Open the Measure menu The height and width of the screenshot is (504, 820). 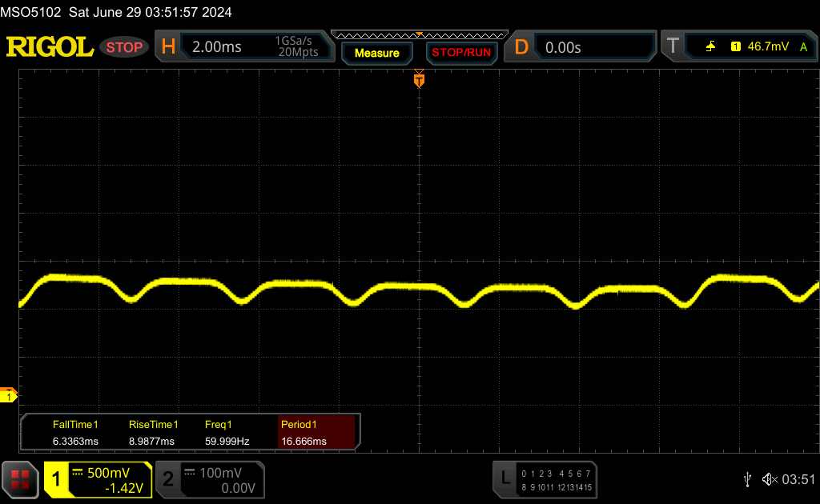(376, 53)
